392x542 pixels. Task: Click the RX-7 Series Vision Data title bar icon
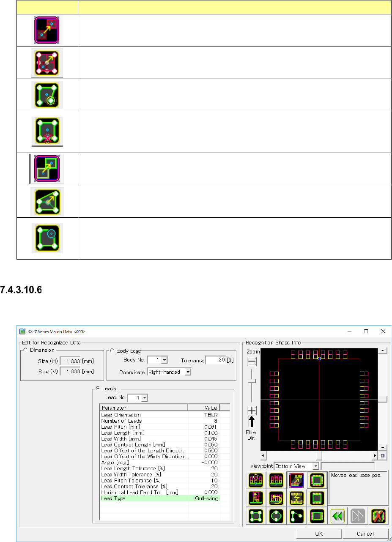point(22,331)
